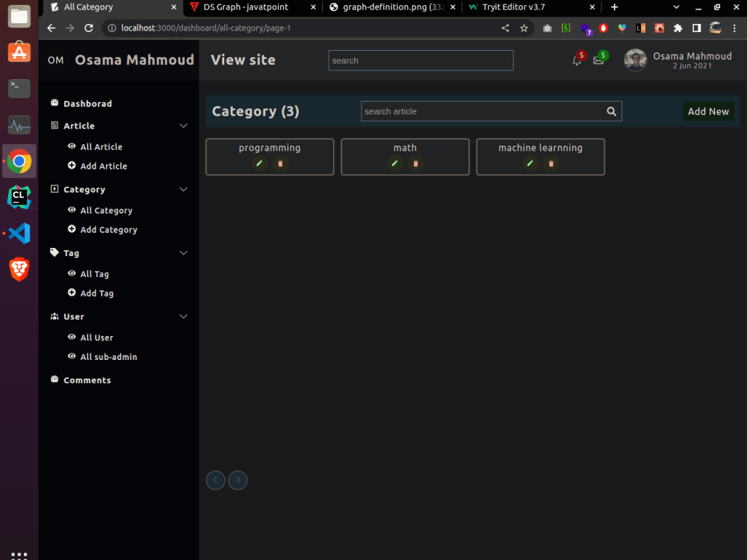Open Files from the Ubuntu dock
Screen dimensions: 747x560
coord(19,16)
